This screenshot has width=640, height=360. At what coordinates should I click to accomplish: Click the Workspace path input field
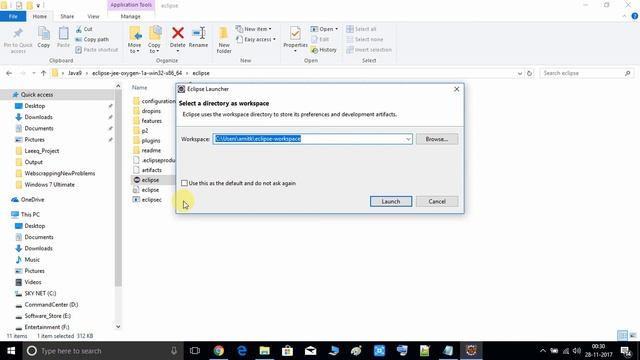pyautogui.click(x=312, y=139)
